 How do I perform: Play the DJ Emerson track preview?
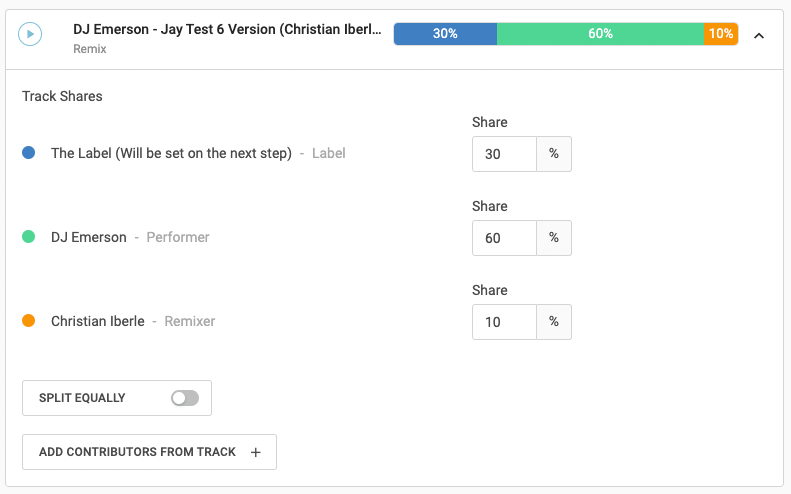(x=31, y=34)
